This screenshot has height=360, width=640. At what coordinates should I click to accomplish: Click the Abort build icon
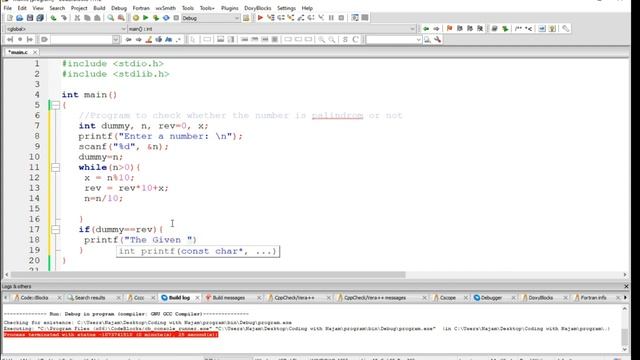176,18
